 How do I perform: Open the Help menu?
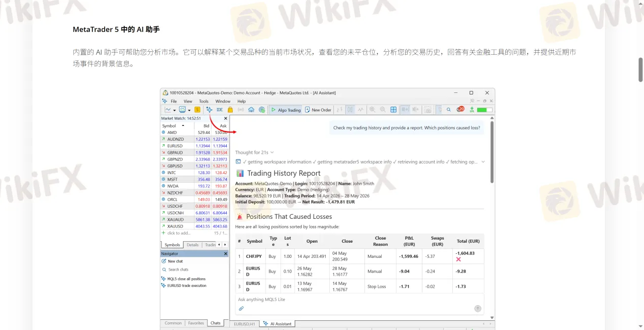[x=241, y=101]
